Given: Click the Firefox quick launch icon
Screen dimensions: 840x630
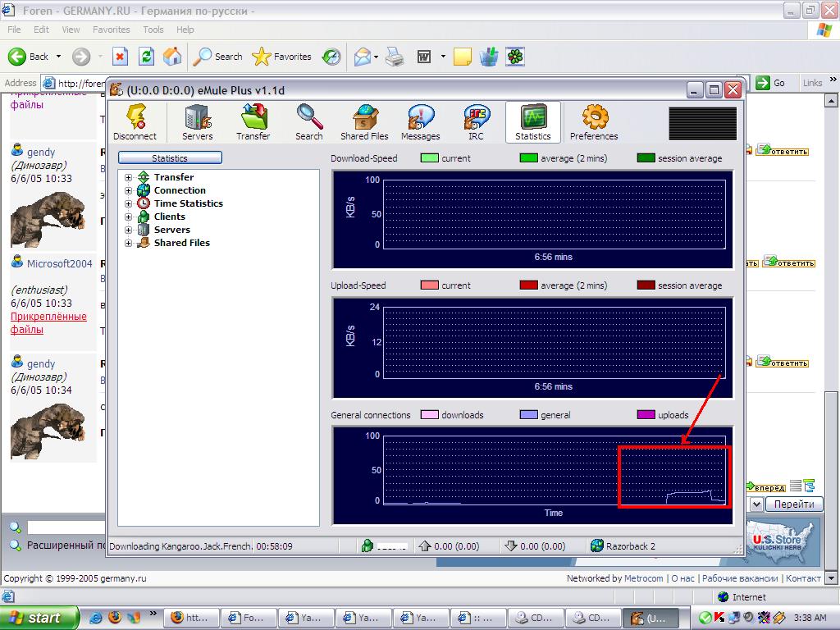Looking at the screenshot, I should 115,617.
